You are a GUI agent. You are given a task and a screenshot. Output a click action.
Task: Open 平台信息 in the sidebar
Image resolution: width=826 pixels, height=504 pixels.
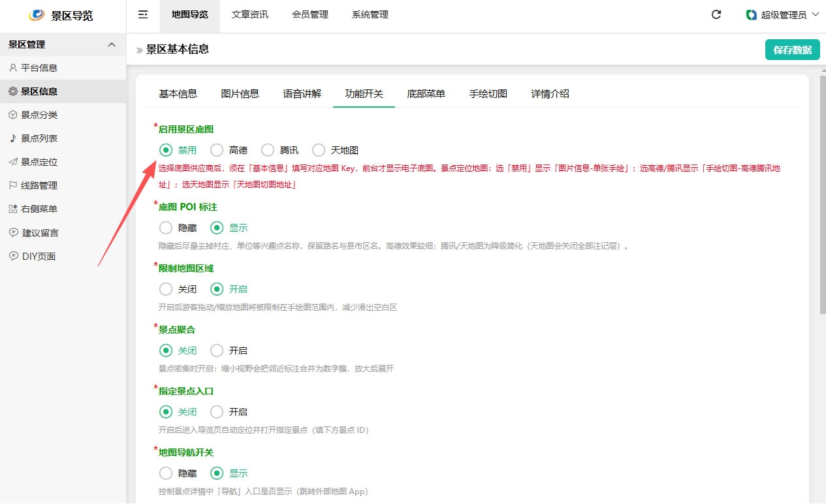pos(63,68)
